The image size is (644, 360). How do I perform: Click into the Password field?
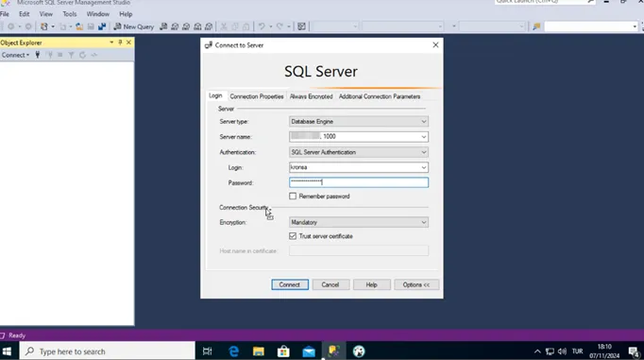point(359,182)
